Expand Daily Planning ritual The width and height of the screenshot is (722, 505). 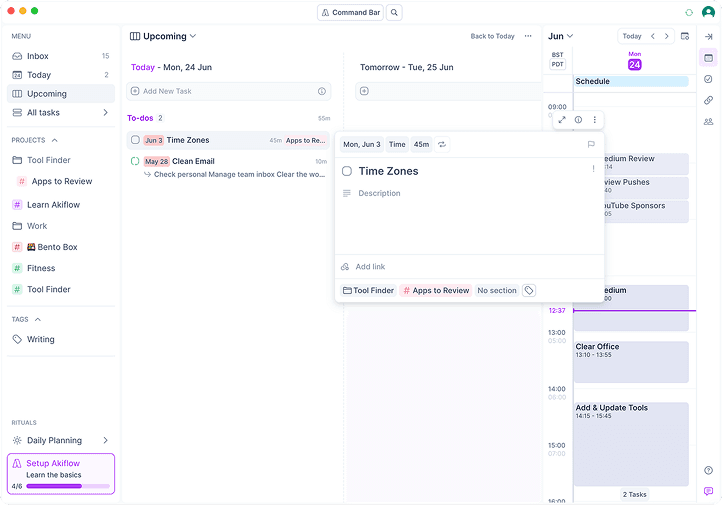pyautogui.click(x=105, y=440)
